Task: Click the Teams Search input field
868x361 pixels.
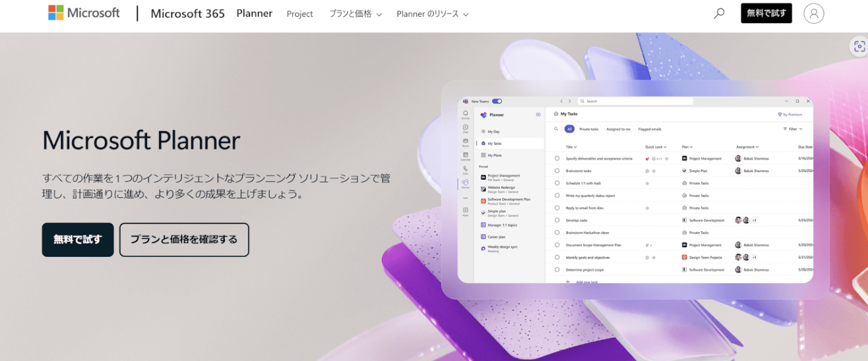Action: (635, 101)
